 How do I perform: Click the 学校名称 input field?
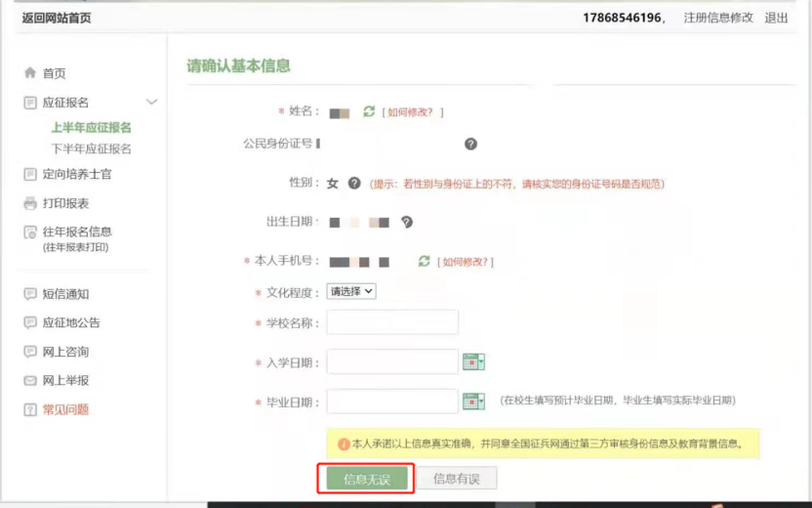[x=392, y=322]
